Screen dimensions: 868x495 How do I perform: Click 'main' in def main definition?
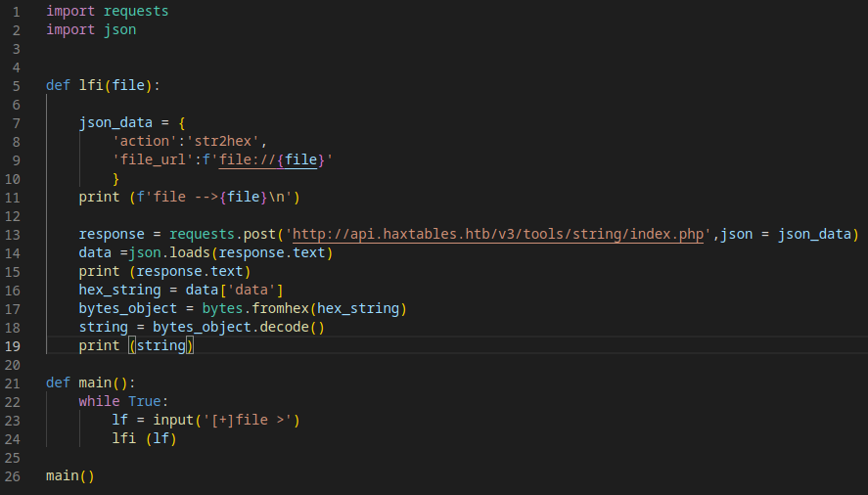[x=95, y=383]
